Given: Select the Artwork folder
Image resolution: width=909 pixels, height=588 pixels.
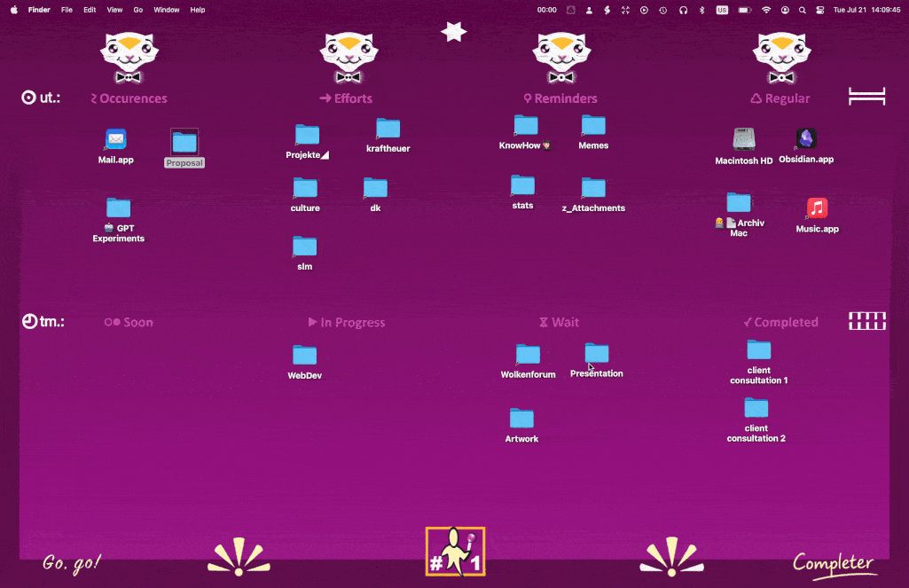Looking at the screenshot, I should [x=521, y=419].
